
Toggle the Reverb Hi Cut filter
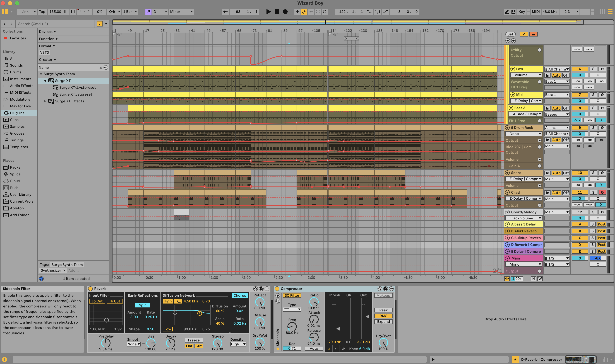click(x=115, y=301)
